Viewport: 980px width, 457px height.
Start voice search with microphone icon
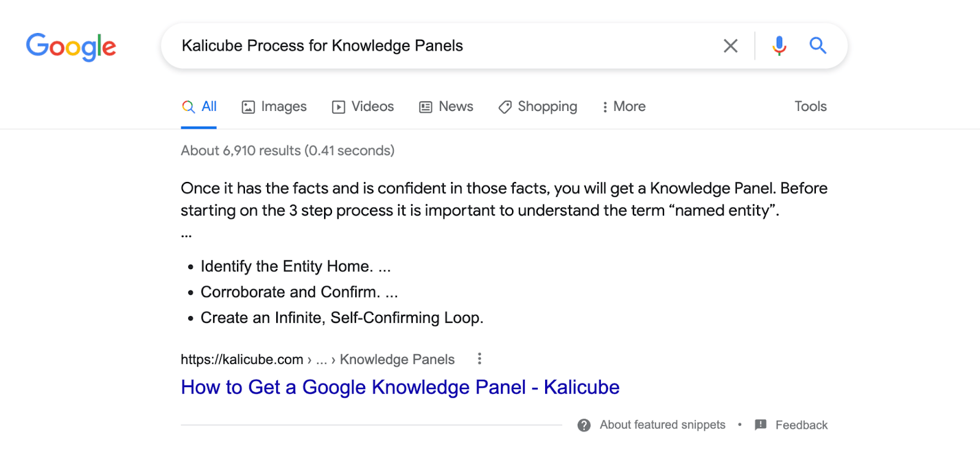[779, 46]
